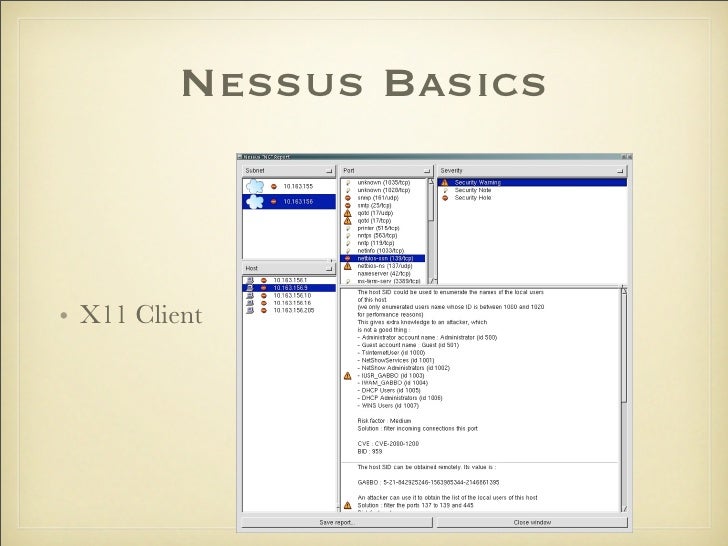Click cloud icon for subnet 10.163.156

pos(255,202)
